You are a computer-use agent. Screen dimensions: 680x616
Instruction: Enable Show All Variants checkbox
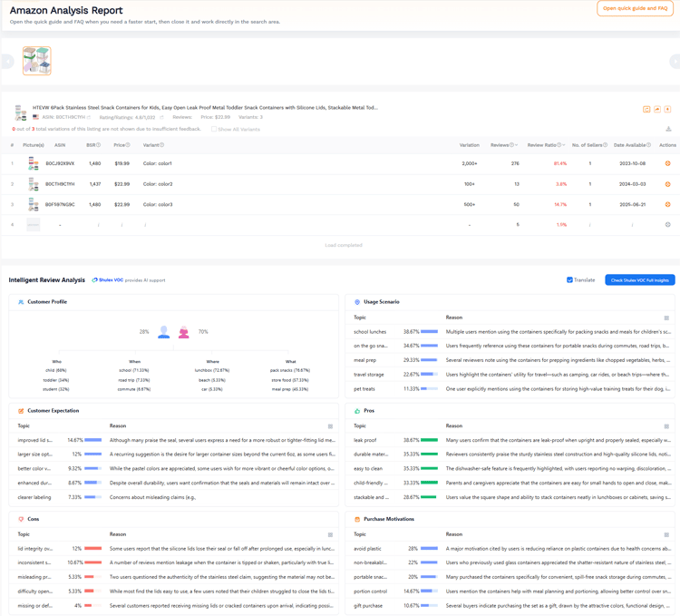coord(214,129)
